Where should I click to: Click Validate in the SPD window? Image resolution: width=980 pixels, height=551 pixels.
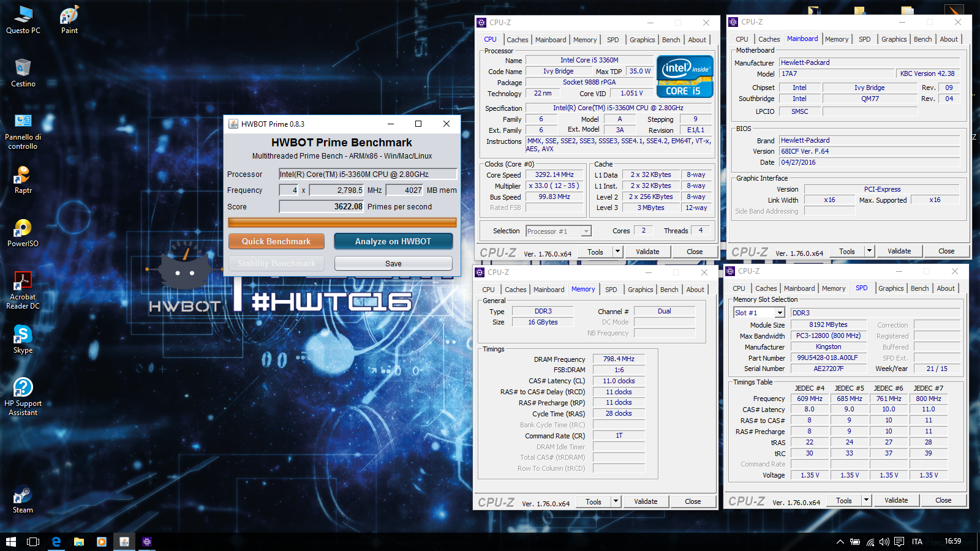(896, 500)
